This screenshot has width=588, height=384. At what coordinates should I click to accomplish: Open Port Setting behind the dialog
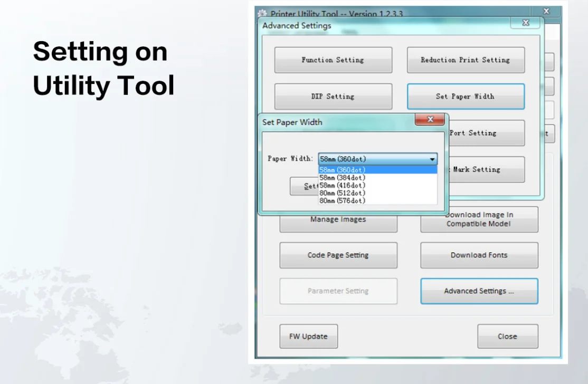point(486,133)
